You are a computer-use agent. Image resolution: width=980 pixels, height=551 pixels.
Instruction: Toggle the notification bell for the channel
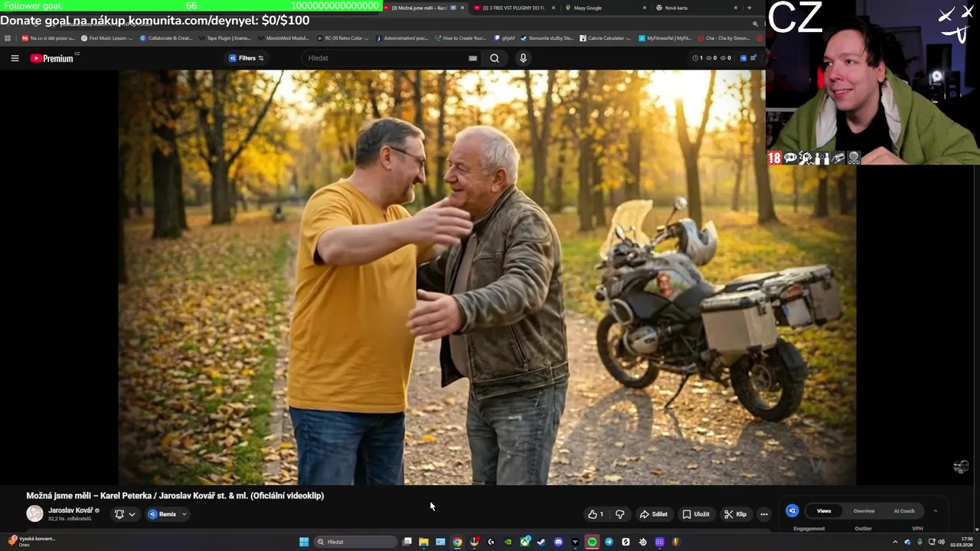click(119, 514)
